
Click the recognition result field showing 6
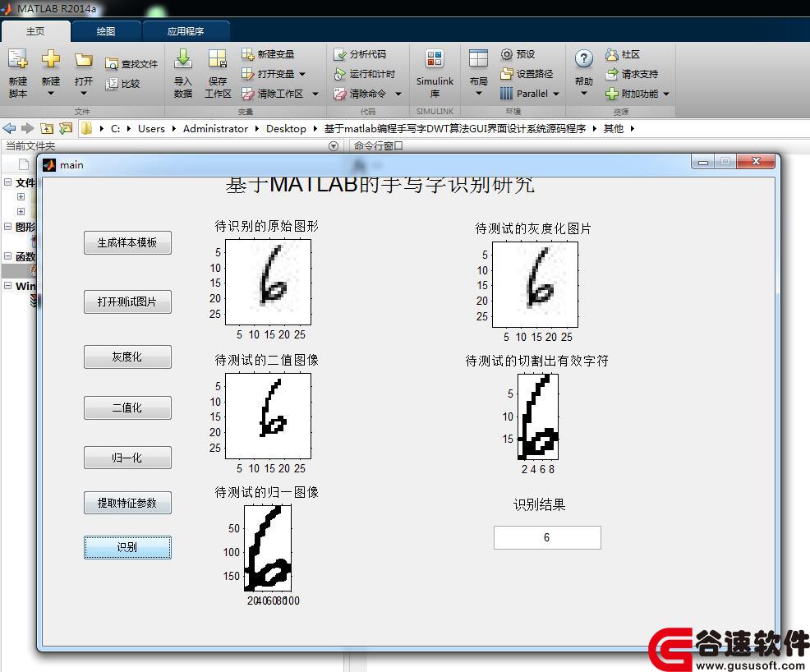click(x=547, y=538)
